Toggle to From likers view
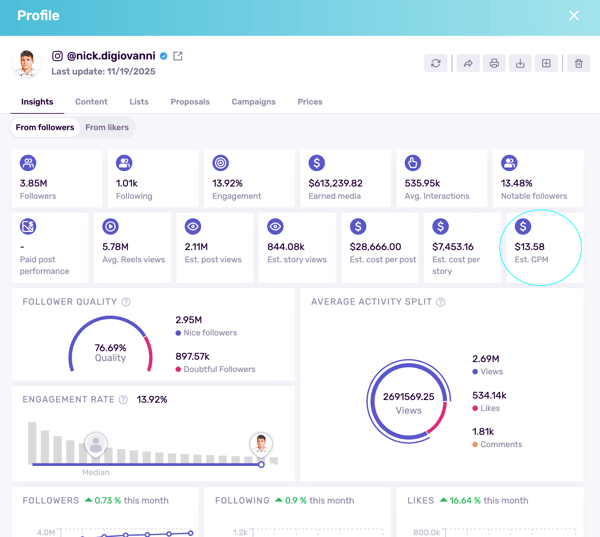This screenshot has width=600, height=537. point(107,128)
